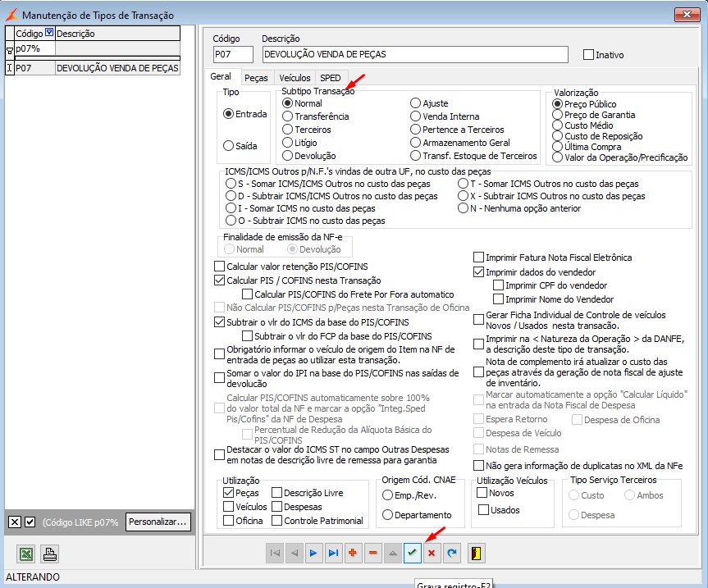Switch to the SPED tab
708x588 pixels.
point(331,78)
